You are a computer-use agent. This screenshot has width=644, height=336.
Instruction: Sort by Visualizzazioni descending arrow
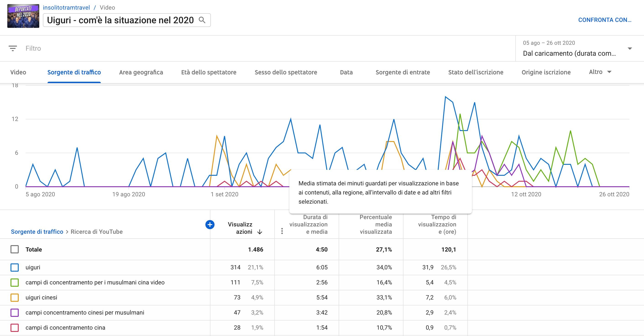coord(260,232)
